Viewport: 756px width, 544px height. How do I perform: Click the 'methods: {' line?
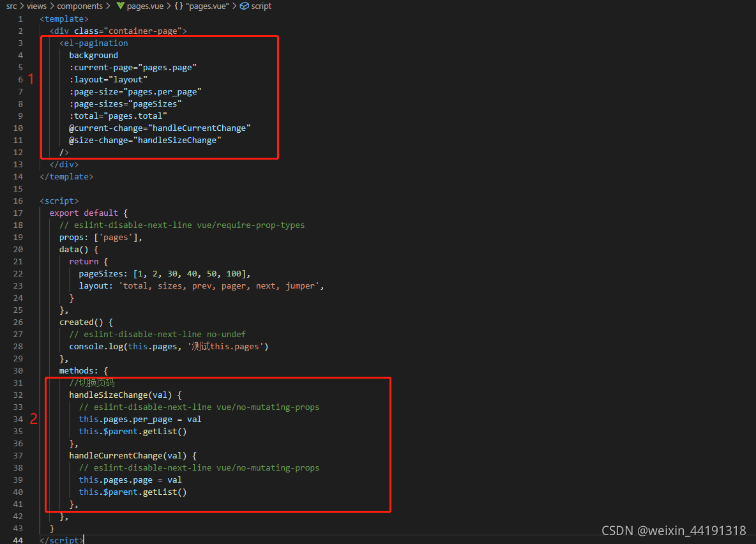84,370
